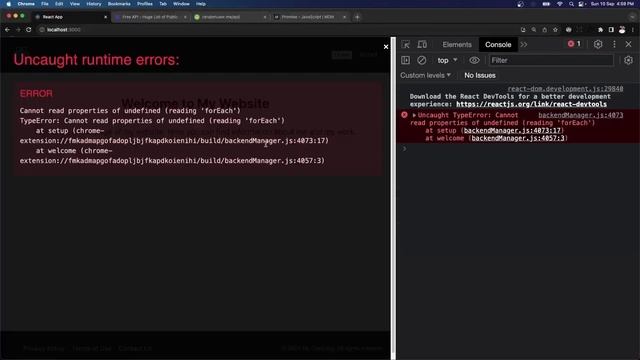The height and width of the screenshot is (360, 640).
Task: Open DevTools settings gear next to error badge
Action: click(598, 44)
